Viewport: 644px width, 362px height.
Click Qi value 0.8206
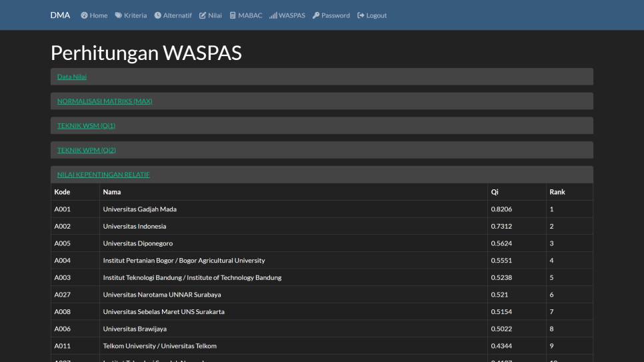pos(501,209)
